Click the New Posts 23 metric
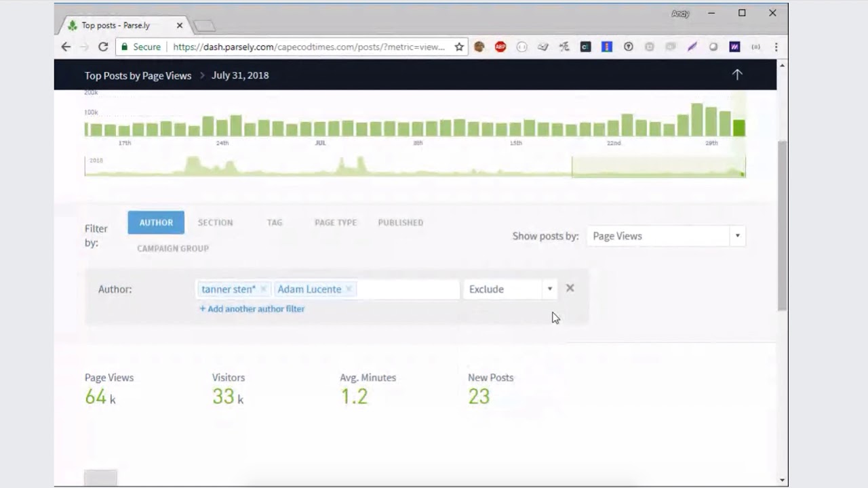 pos(490,389)
